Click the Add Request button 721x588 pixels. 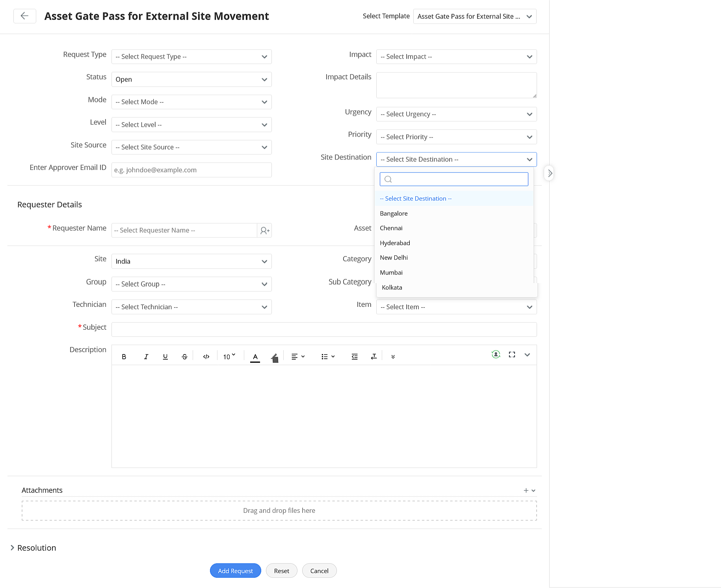(235, 571)
